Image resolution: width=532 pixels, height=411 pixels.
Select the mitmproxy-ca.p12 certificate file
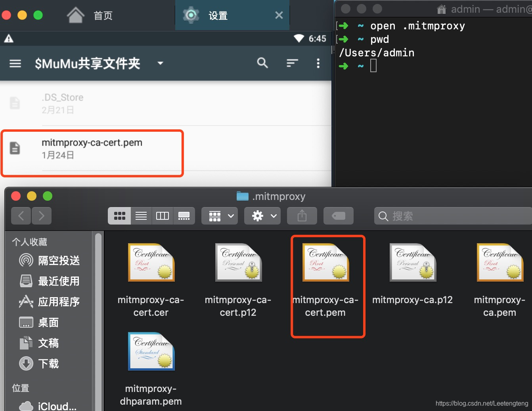413,274
